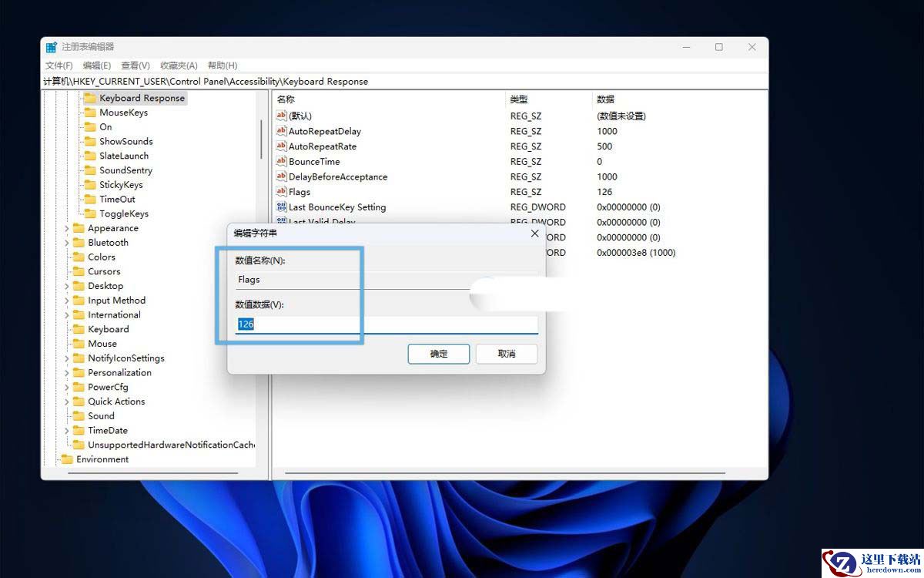Click the string icon beside AutoRepeatDelay

tap(281, 131)
